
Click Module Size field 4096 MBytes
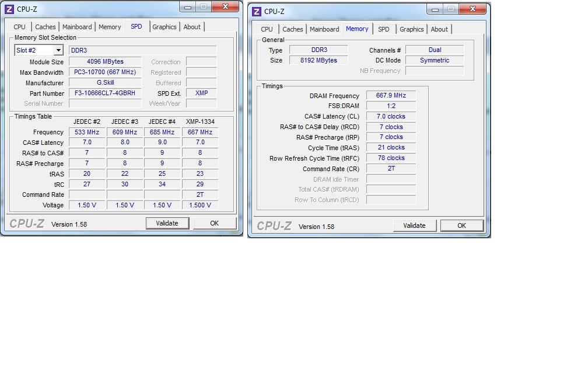click(x=105, y=61)
